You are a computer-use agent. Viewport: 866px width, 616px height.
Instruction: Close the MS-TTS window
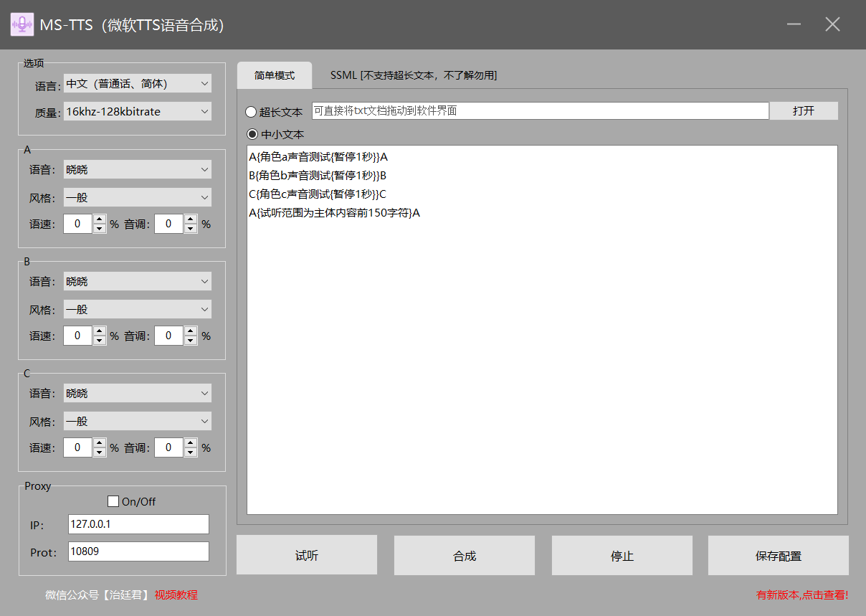[832, 24]
